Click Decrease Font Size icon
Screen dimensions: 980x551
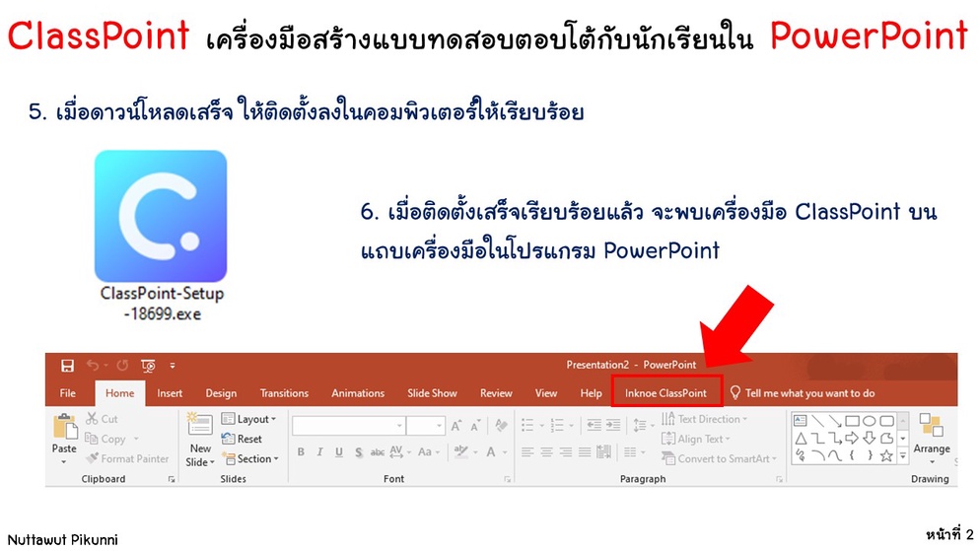pos(475,426)
